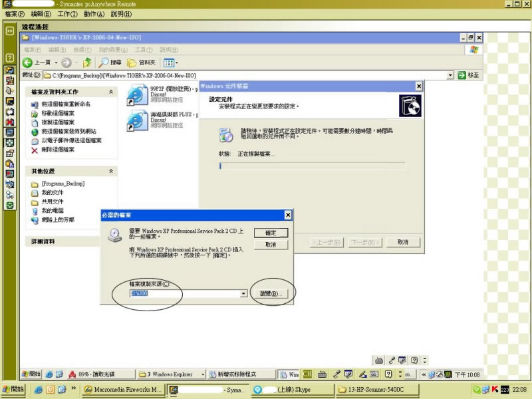The width and height of the screenshot is (532, 399).
Task: Open the Back button history dropdown arrow
Action: click(x=56, y=63)
